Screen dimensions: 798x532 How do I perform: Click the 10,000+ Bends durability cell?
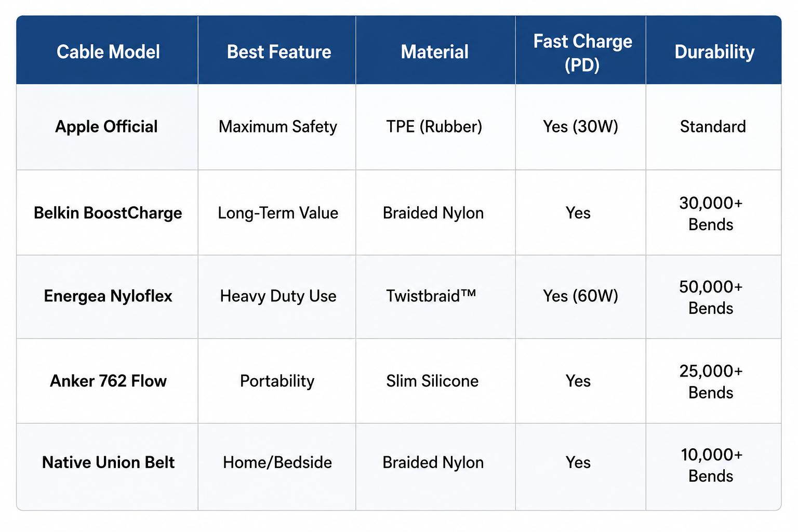(714, 465)
